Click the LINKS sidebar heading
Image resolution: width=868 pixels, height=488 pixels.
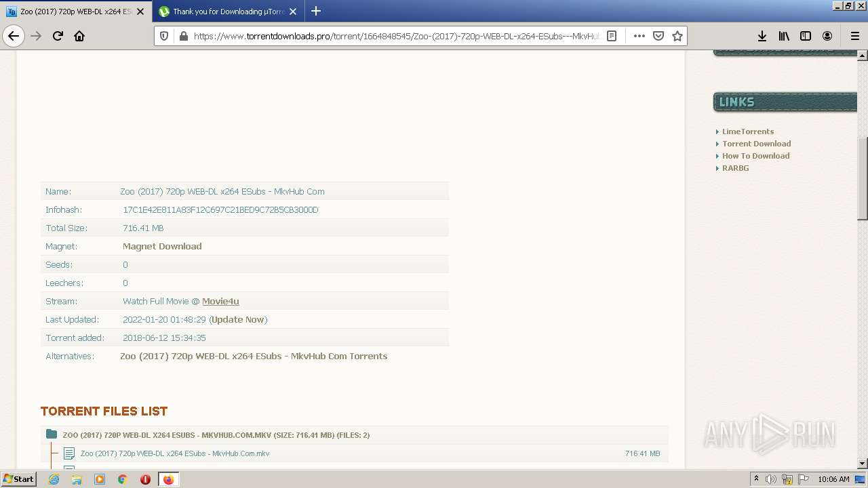pyautogui.click(x=736, y=102)
